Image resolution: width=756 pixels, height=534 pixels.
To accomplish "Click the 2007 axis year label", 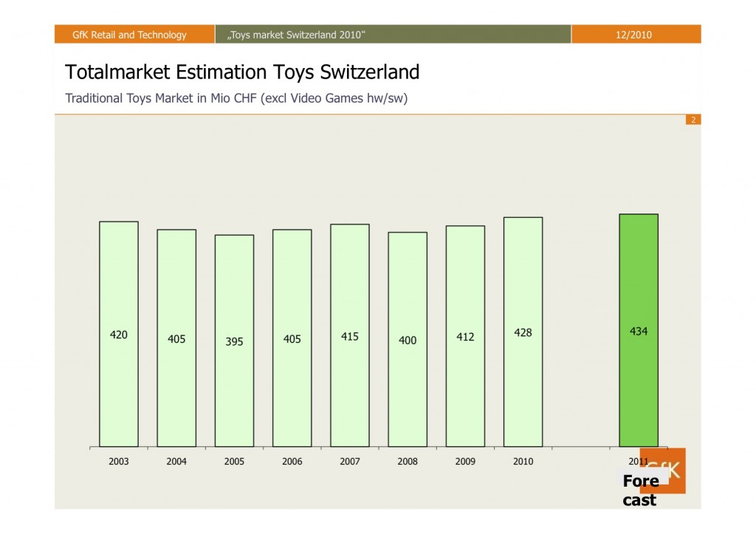I will point(350,461).
